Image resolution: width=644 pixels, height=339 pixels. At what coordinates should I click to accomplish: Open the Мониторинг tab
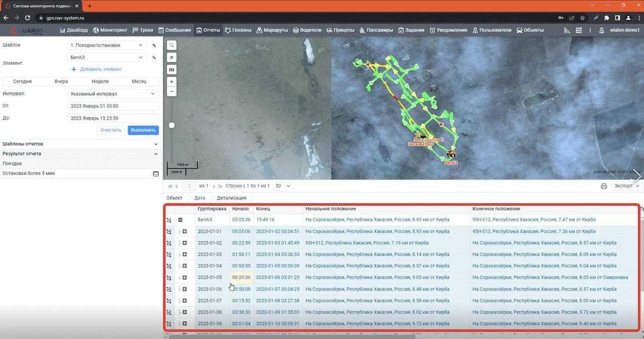110,30
